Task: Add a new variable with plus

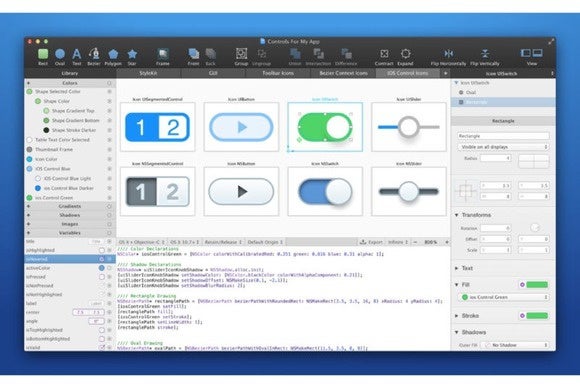Action: [28, 233]
